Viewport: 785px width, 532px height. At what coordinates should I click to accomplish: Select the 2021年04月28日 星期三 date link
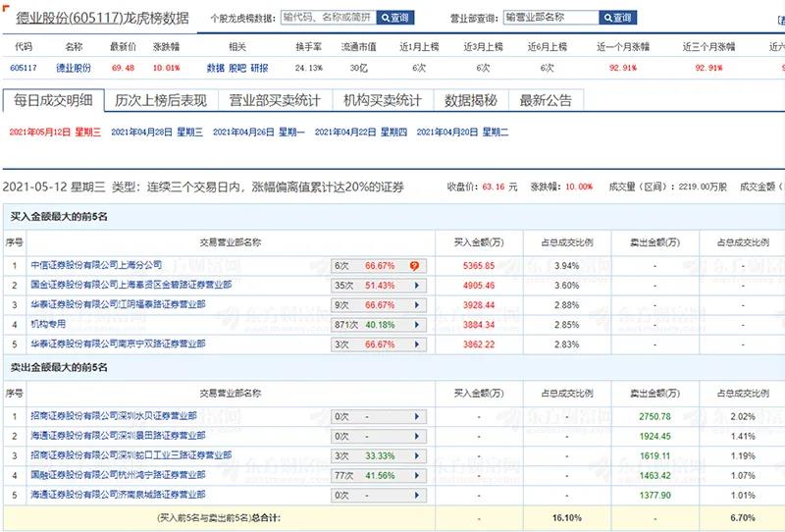tap(156, 132)
